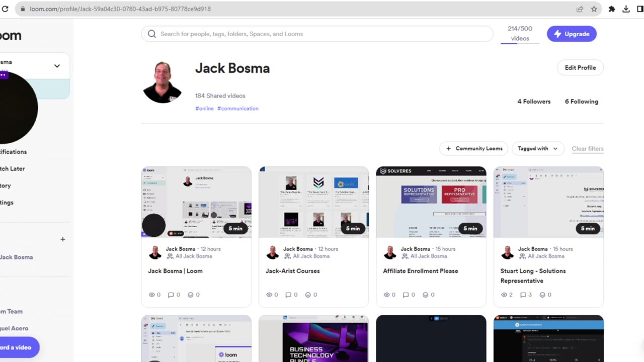Click the comments icon on Jack Bosma | Loom card
This screenshot has height=362, width=644.
click(171, 295)
